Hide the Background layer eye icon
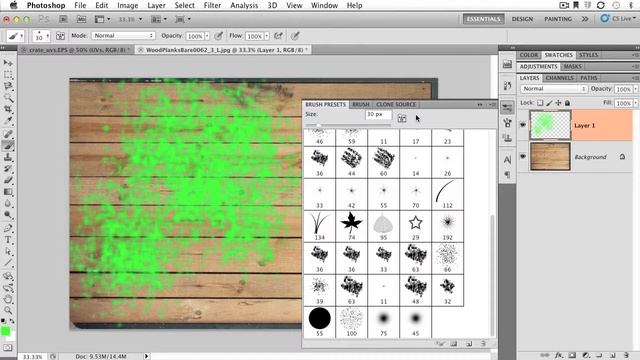This screenshot has height=360, width=640. tap(523, 156)
